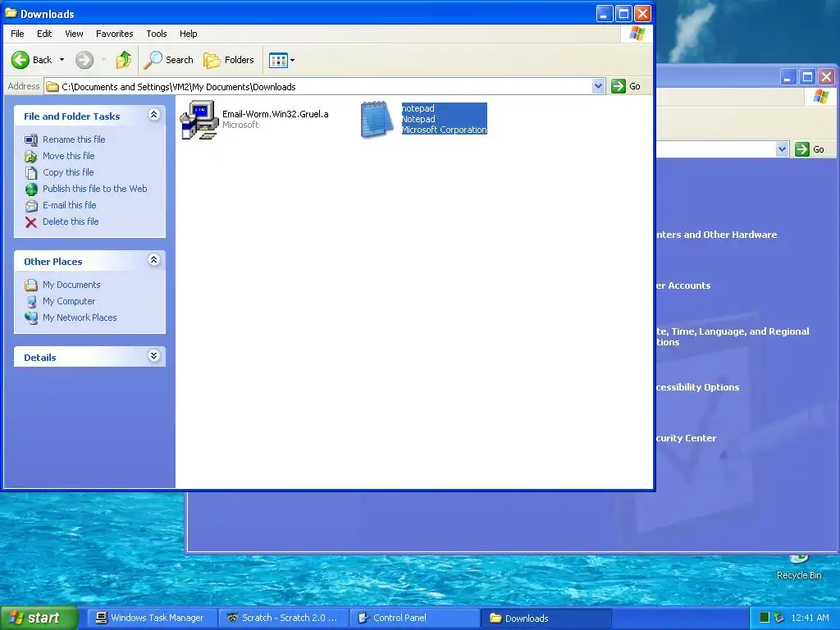The height and width of the screenshot is (630, 840).
Task: Open the Help menu
Action: 188,33
